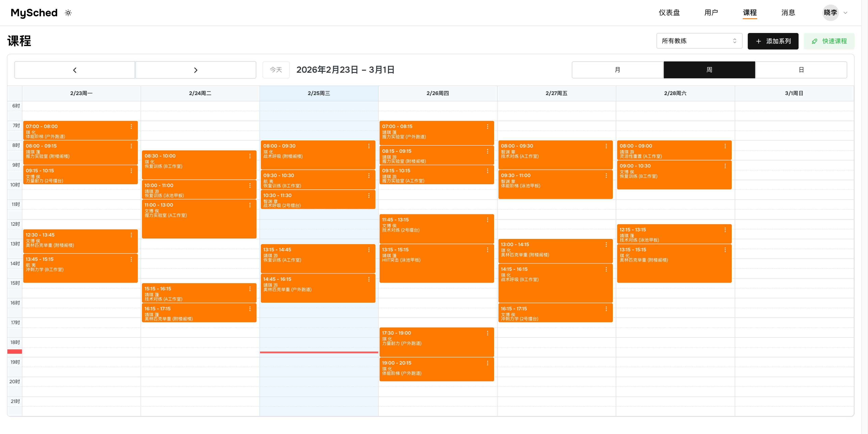Viewport: 868px width, 434px height.
Task: Keep 周 view selected by clicking it
Action: tap(709, 70)
